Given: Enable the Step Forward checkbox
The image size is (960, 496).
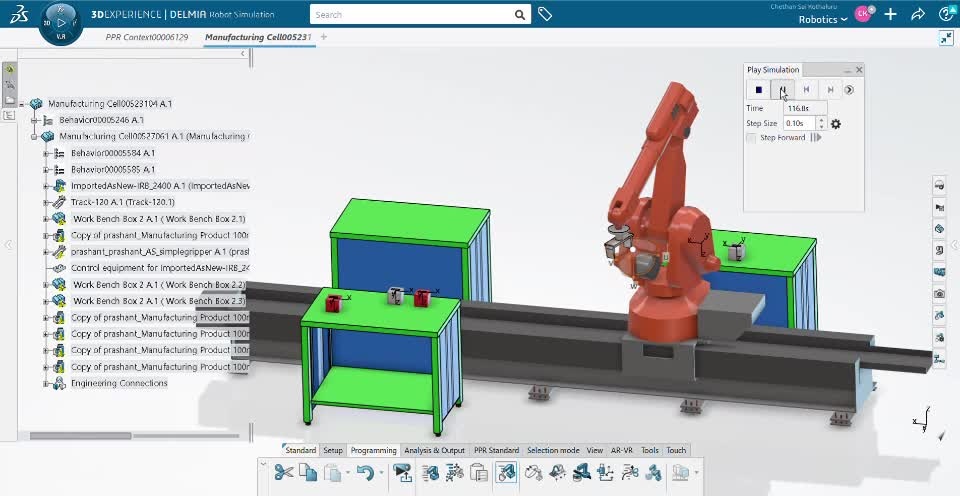Looking at the screenshot, I should click(x=751, y=138).
